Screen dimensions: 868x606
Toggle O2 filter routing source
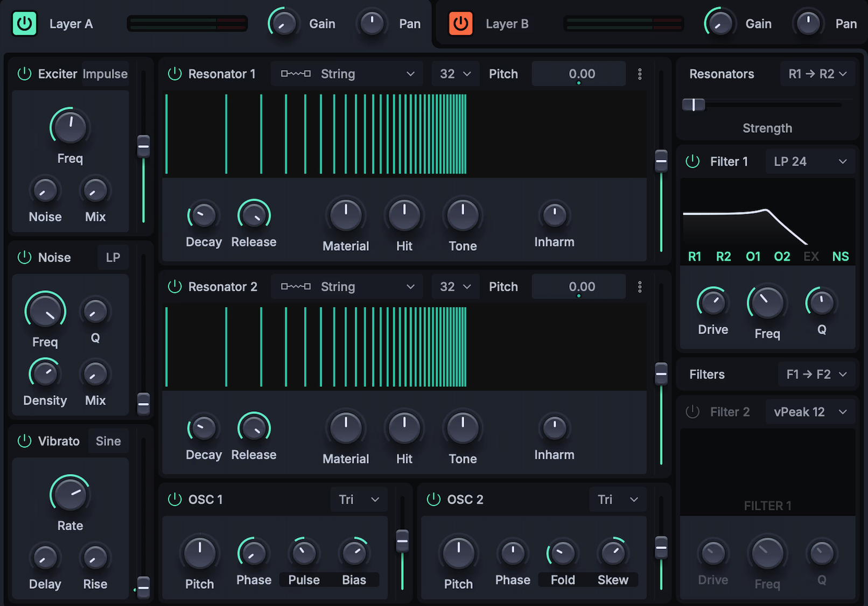tap(782, 256)
